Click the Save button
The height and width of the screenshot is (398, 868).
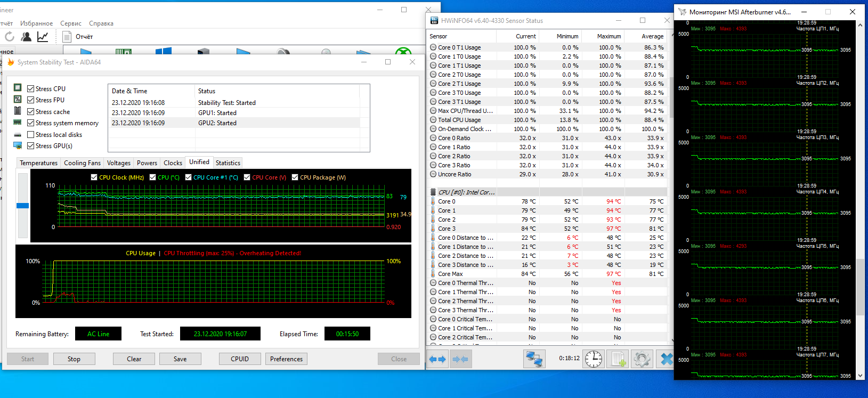point(180,359)
